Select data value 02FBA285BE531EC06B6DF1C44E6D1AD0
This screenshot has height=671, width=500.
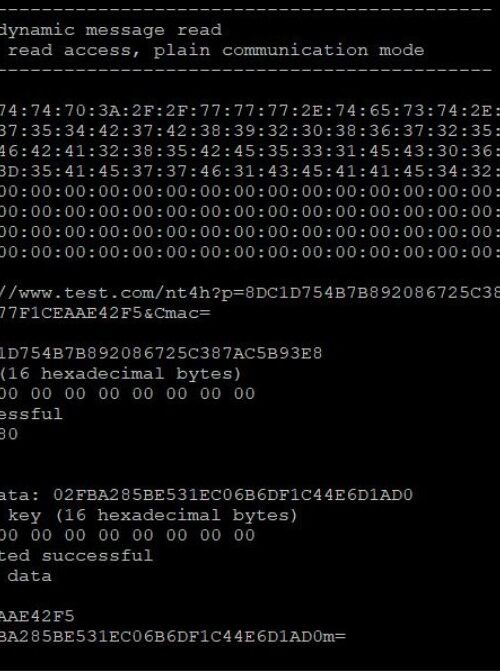[233, 495]
